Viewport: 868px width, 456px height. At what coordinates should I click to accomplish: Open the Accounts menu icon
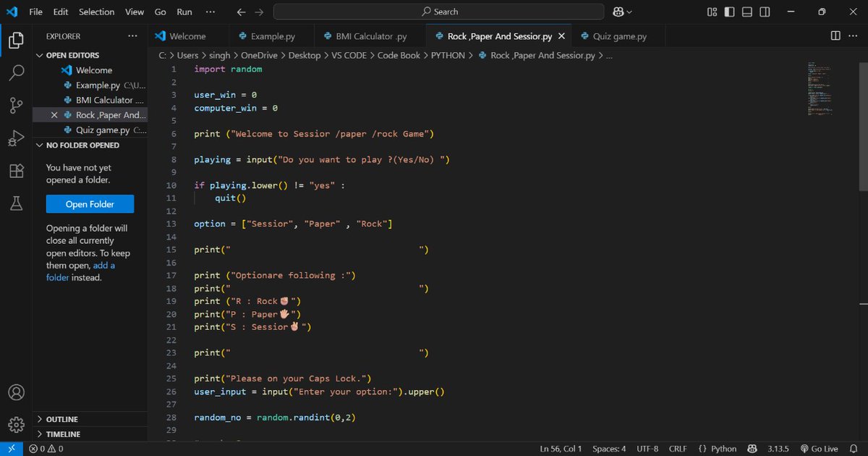[16, 392]
